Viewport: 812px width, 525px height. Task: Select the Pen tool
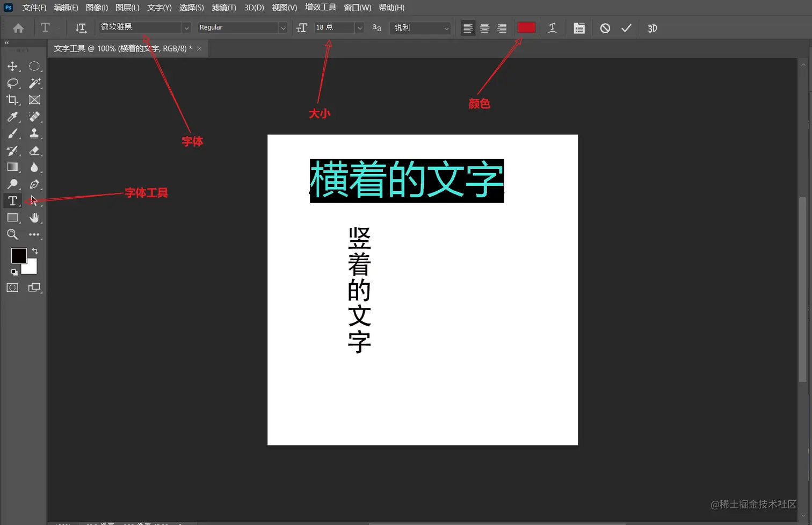[x=34, y=184]
